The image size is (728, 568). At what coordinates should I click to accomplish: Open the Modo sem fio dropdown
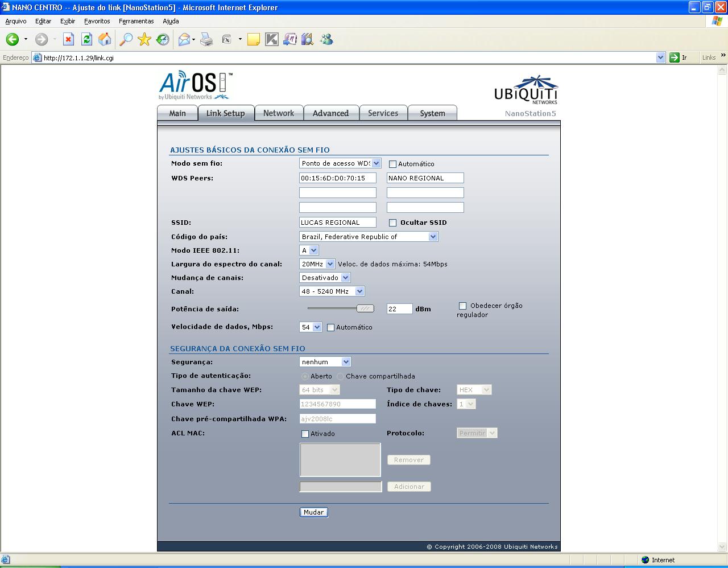(x=340, y=163)
